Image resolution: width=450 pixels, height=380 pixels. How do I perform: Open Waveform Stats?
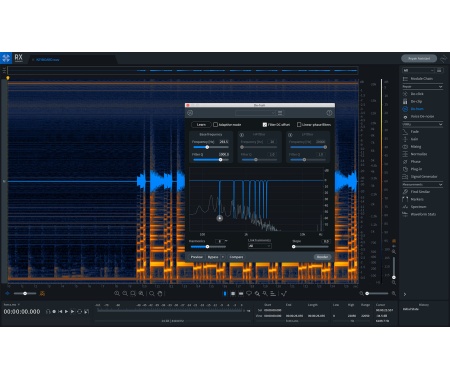tap(423, 214)
